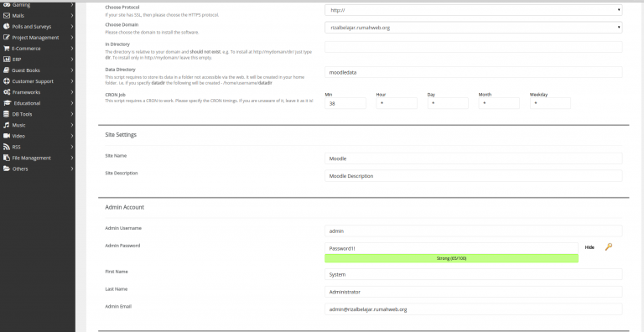Click the Educational graduation cap icon

click(x=6, y=103)
